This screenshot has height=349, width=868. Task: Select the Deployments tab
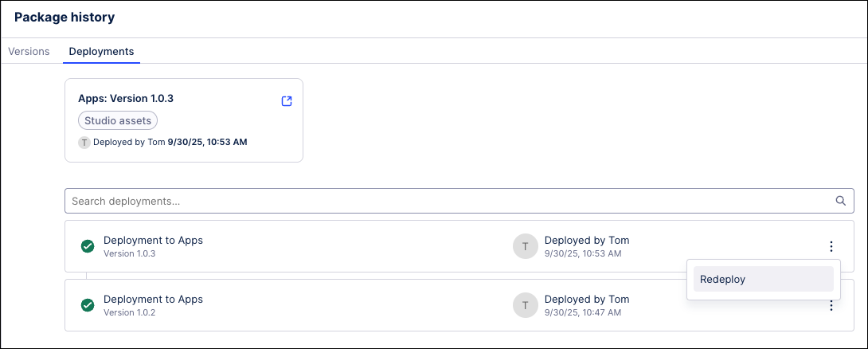pyautogui.click(x=101, y=51)
